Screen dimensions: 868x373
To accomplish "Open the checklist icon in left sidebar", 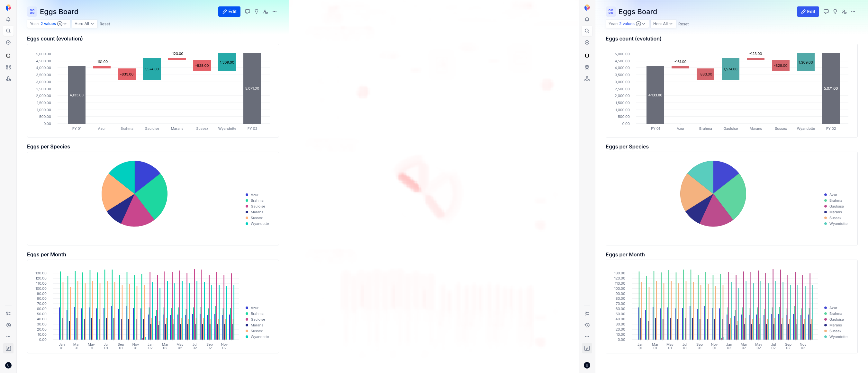I will click(8, 314).
